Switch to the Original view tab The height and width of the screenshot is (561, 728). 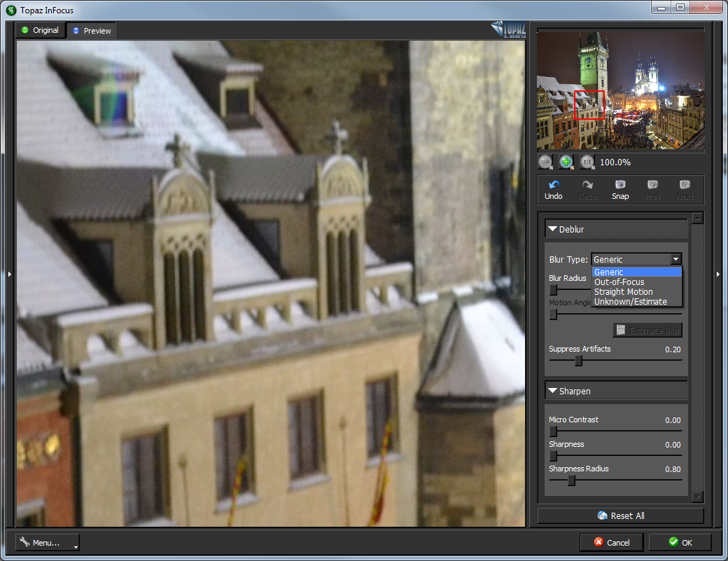pos(41,30)
